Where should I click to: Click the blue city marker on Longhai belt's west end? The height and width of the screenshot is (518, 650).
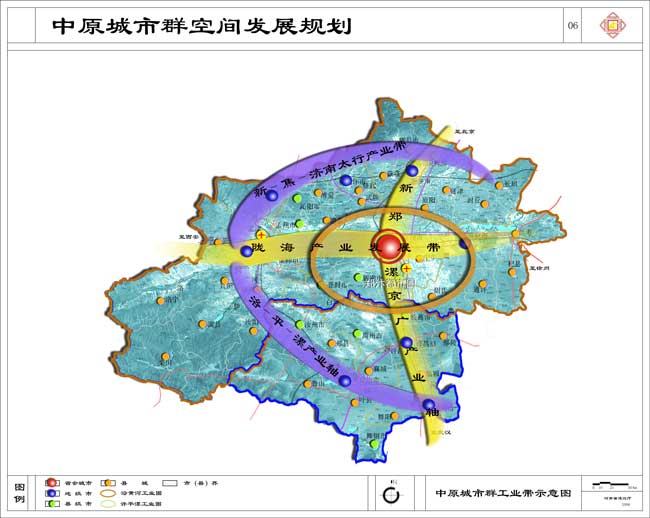246,252
